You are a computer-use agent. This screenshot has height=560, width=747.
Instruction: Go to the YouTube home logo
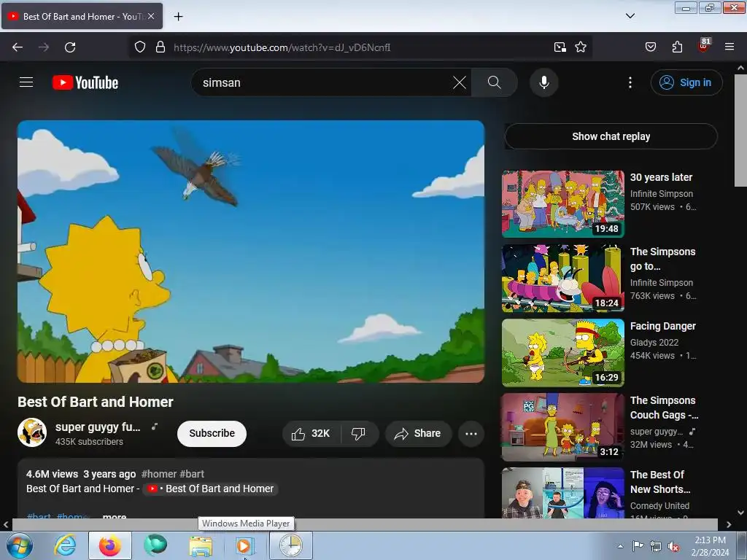pyautogui.click(x=85, y=82)
